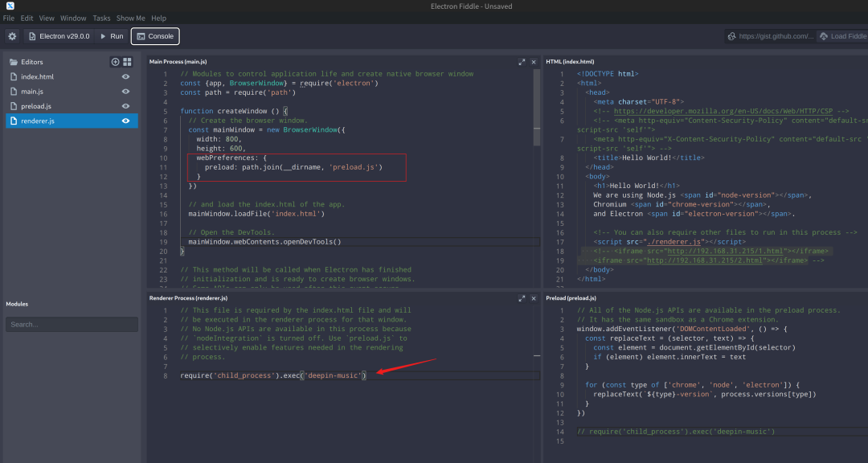Toggle the Console button
The width and height of the screenshot is (868, 463).
click(x=155, y=36)
